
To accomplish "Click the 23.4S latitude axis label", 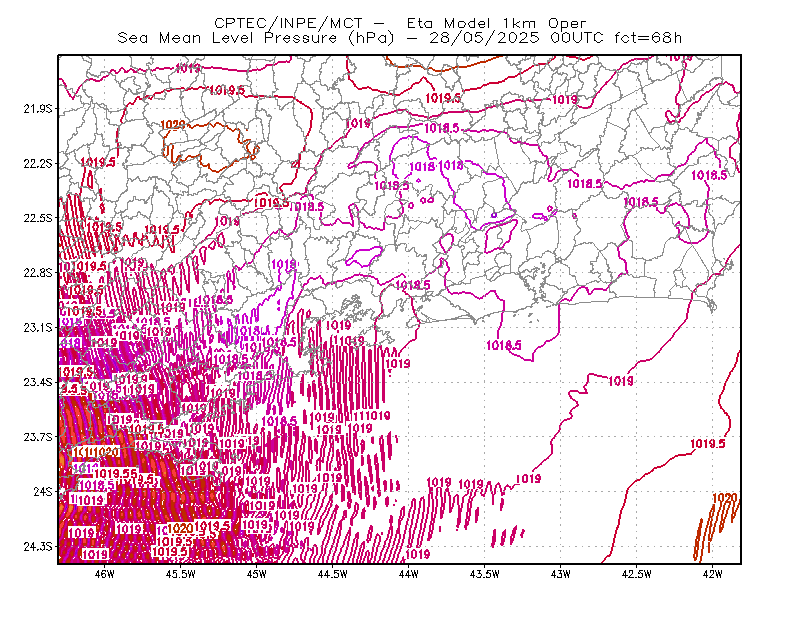I will coord(38,382).
